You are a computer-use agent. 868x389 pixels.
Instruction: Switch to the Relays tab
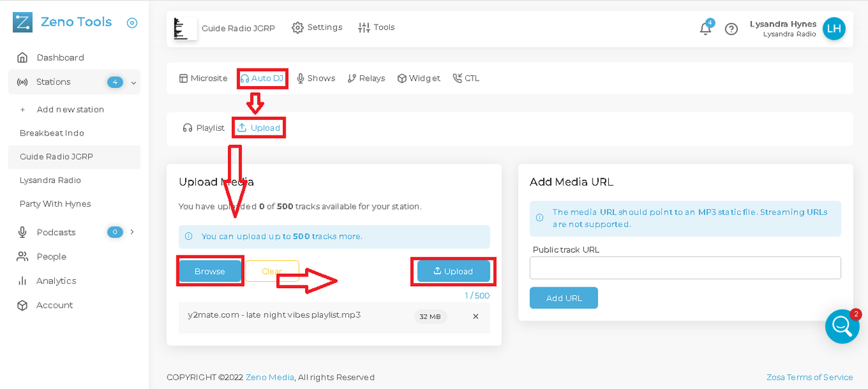coord(366,79)
